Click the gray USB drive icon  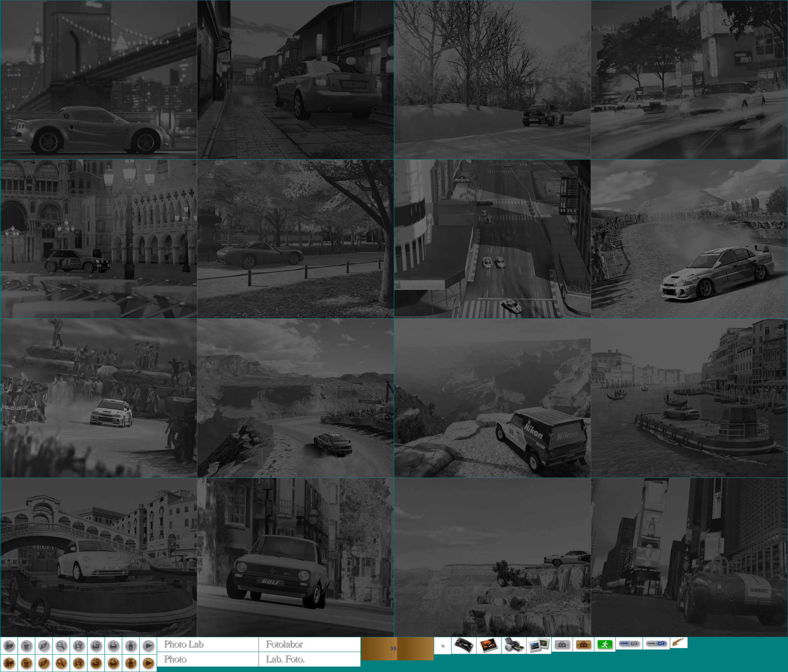(x=131, y=646)
